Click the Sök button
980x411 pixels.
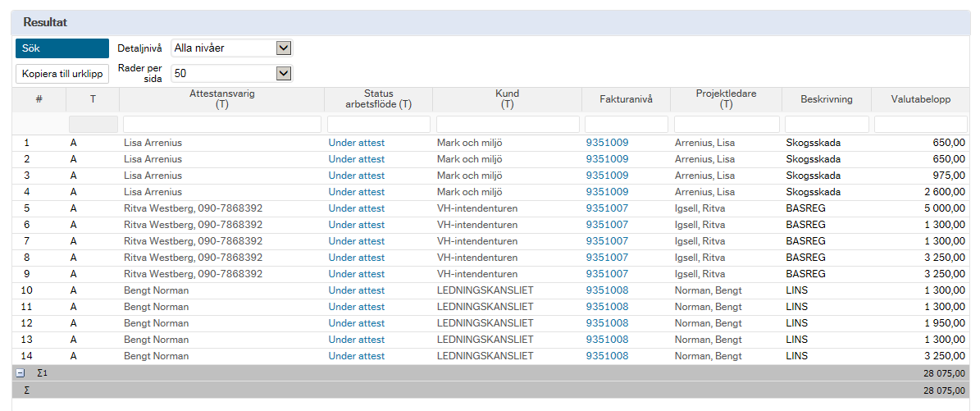point(62,48)
